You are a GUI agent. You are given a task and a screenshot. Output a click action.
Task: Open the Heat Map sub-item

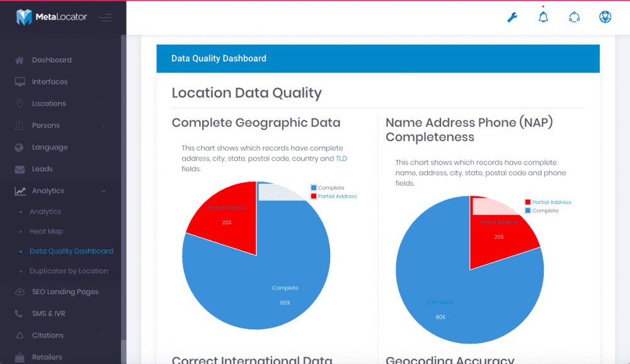point(46,231)
